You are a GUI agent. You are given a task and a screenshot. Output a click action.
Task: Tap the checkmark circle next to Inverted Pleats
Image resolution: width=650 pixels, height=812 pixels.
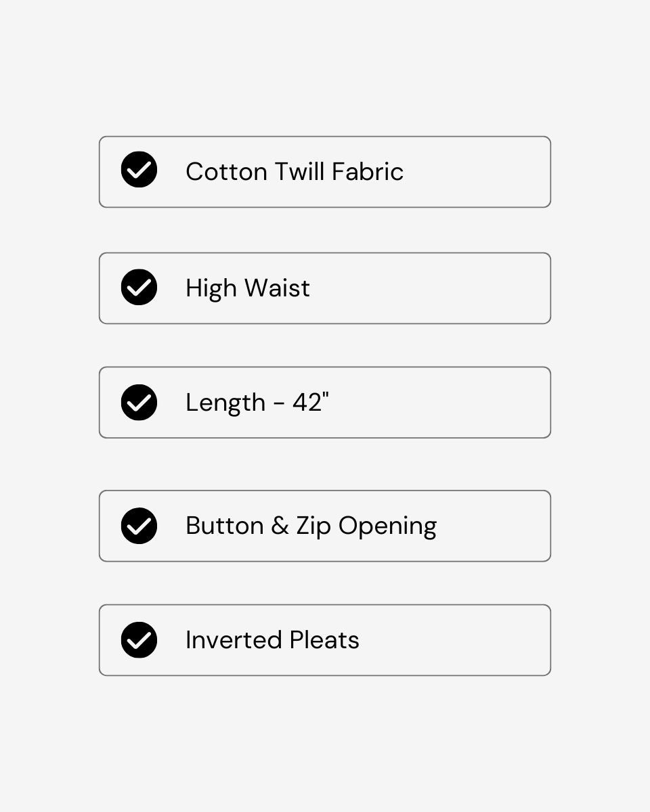(139, 640)
